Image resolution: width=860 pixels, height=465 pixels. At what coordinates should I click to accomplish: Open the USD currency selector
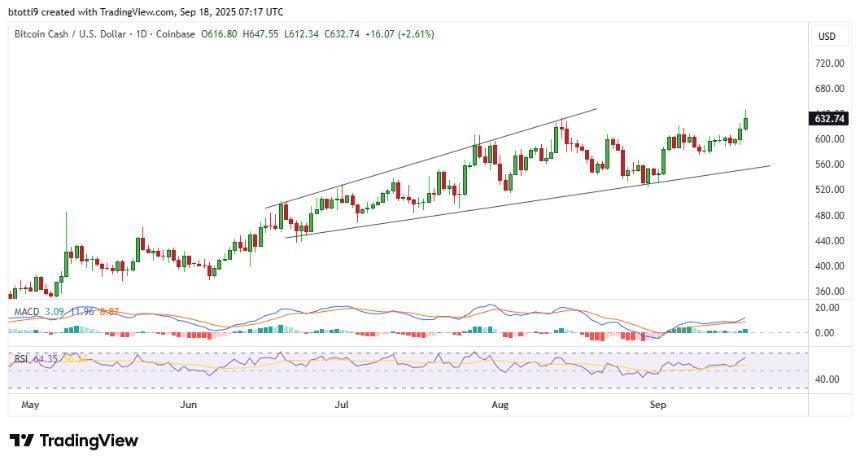tap(826, 37)
